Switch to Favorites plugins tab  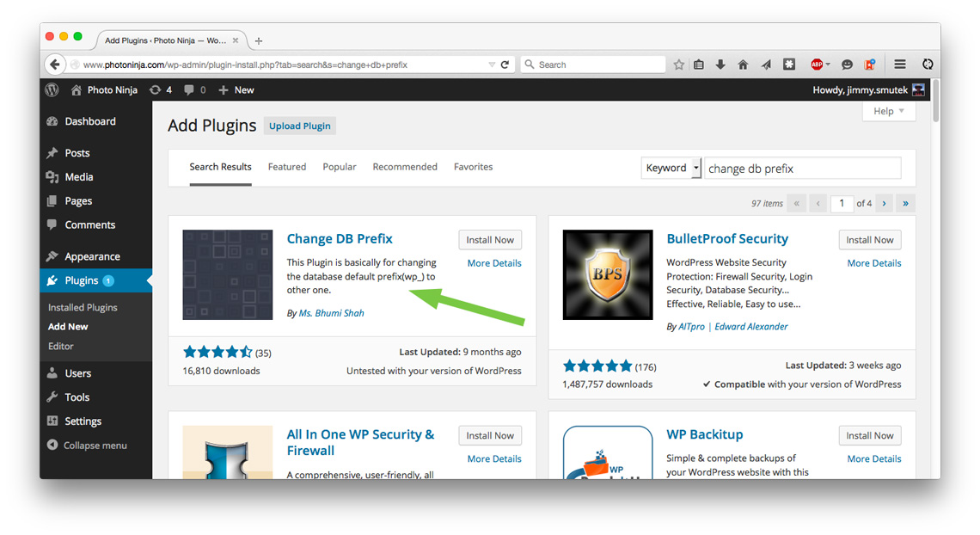[473, 167]
